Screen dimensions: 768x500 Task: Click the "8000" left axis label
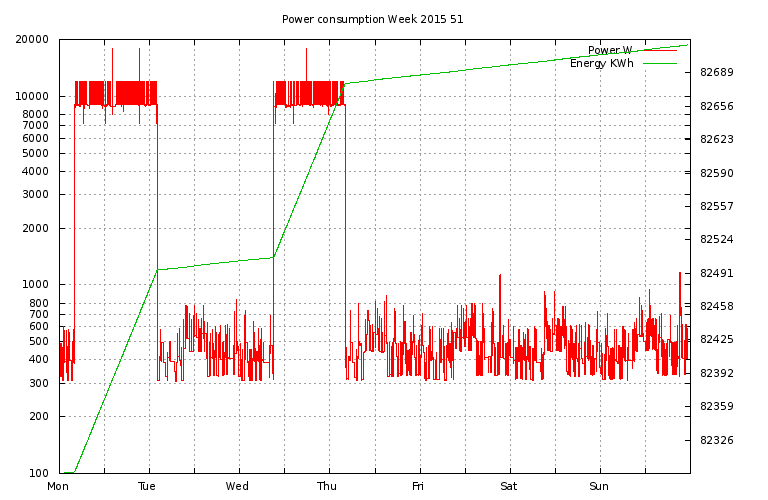(x=36, y=115)
